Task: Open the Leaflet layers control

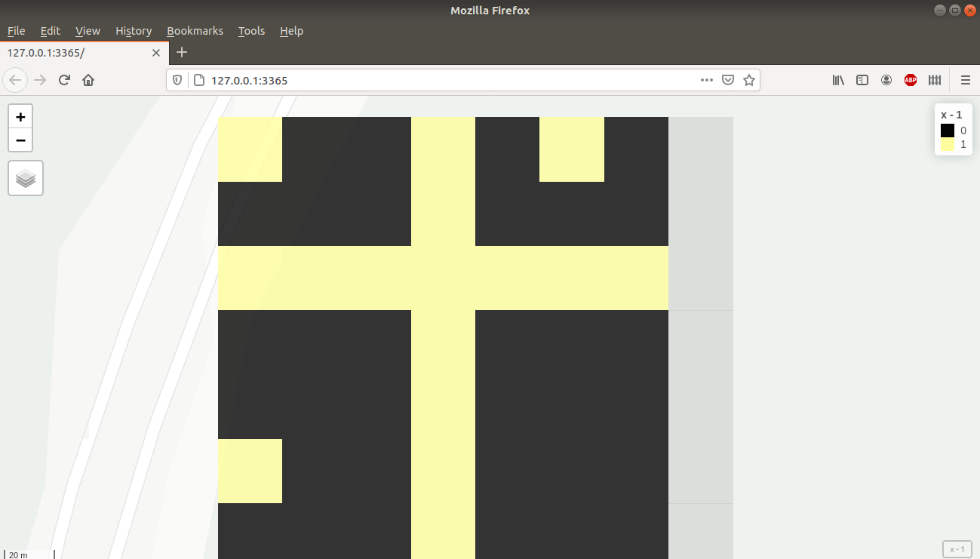Action: pyautogui.click(x=25, y=178)
